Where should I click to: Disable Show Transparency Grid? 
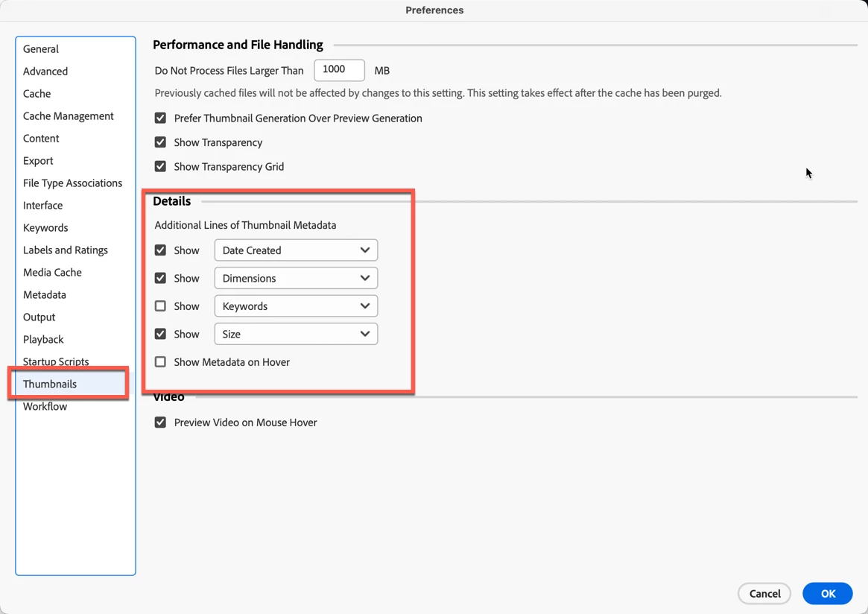(160, 167)
